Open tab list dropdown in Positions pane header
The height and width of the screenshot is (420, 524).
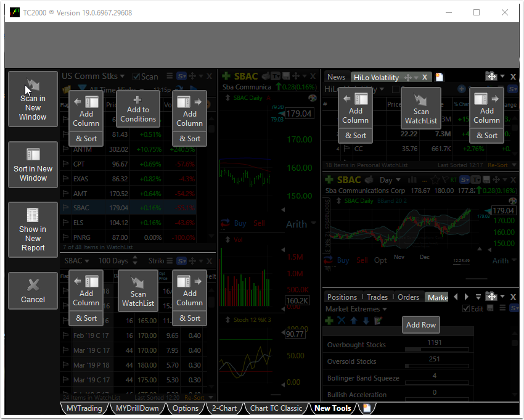point(478,297)
